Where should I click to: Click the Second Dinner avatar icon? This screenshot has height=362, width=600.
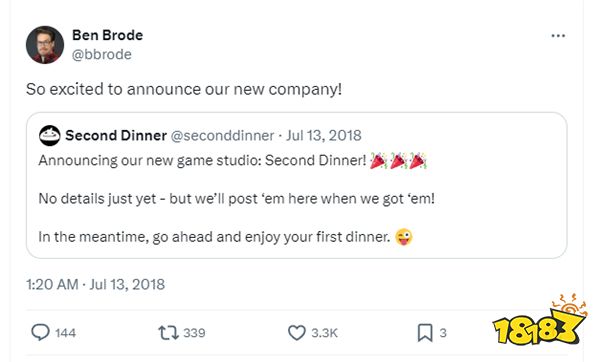(x=50, y=135)
